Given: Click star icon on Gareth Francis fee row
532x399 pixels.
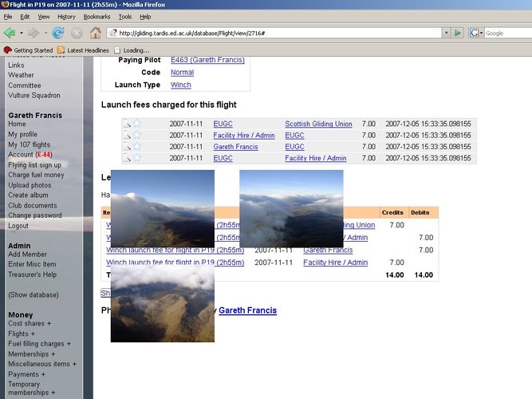Looking at the screenshot, I should (136, 147).
